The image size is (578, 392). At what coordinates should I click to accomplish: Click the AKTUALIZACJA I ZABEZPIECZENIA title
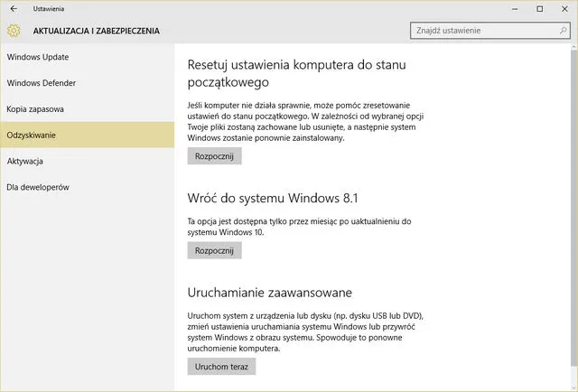[97, 31]
